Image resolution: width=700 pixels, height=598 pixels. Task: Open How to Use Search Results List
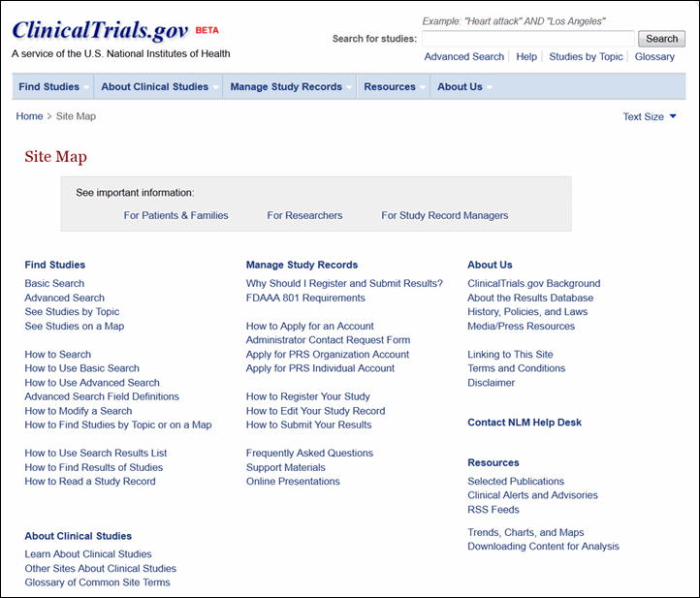pyautogui.click(x=96, y=453)
